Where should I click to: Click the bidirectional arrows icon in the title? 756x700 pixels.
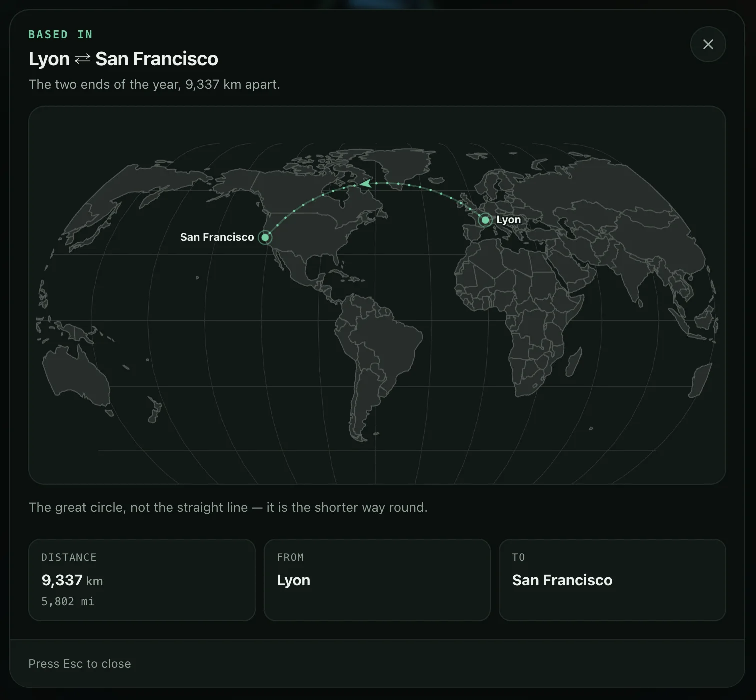(82, 59)
